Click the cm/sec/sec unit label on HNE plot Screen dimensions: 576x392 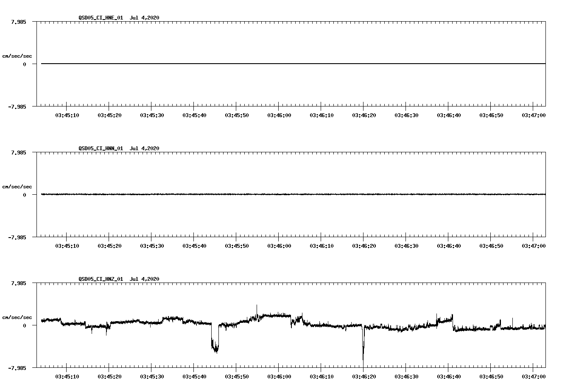pyautogui.click(x=17, y=56)
